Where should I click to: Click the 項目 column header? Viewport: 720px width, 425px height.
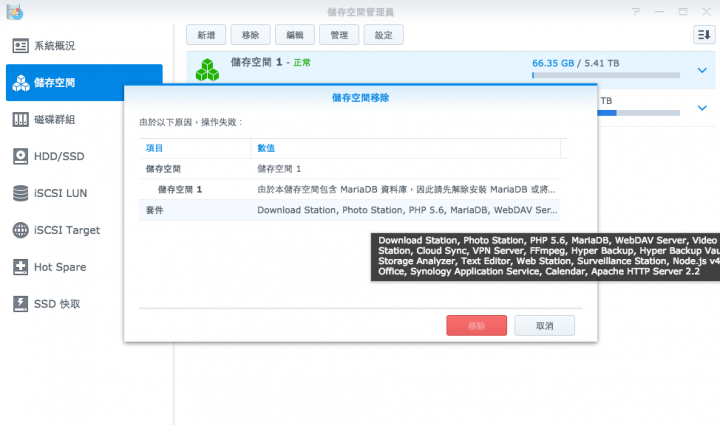click(195, 148)
